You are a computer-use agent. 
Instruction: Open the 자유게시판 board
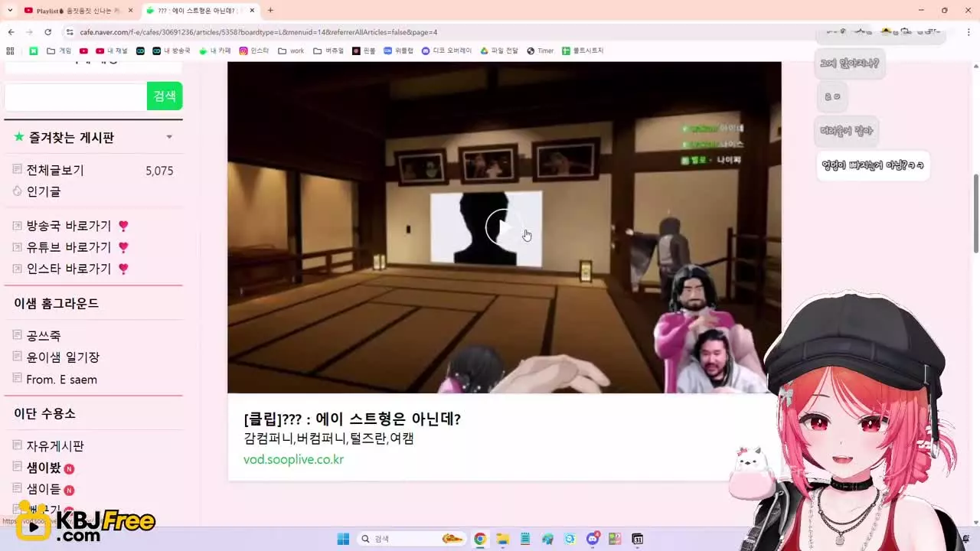55,446
